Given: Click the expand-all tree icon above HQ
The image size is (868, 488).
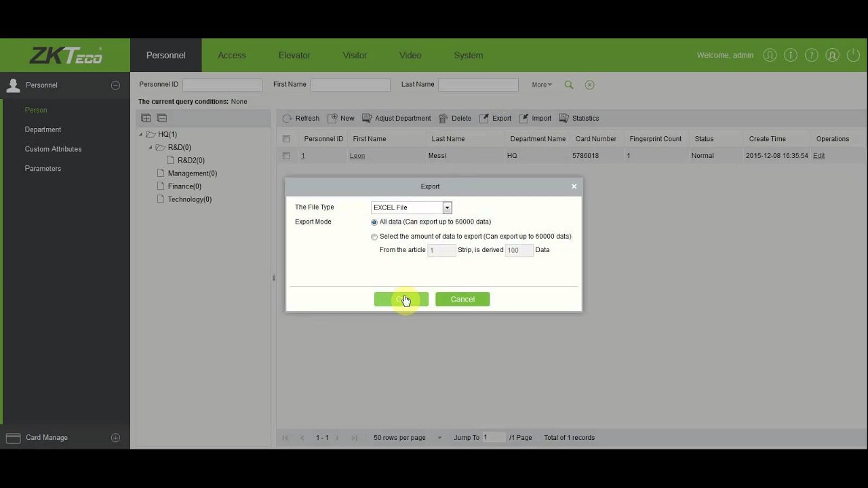Looking at the screenshot, I should 146,118.
